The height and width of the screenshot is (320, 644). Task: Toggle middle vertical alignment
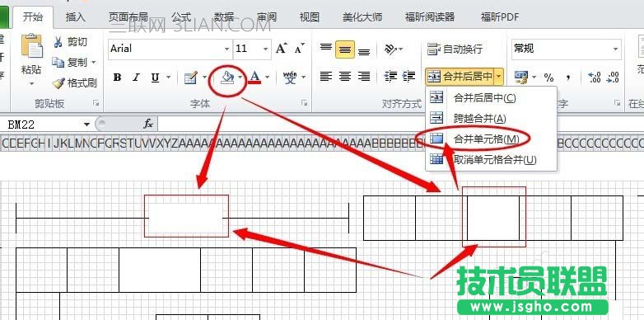[345, 49]
